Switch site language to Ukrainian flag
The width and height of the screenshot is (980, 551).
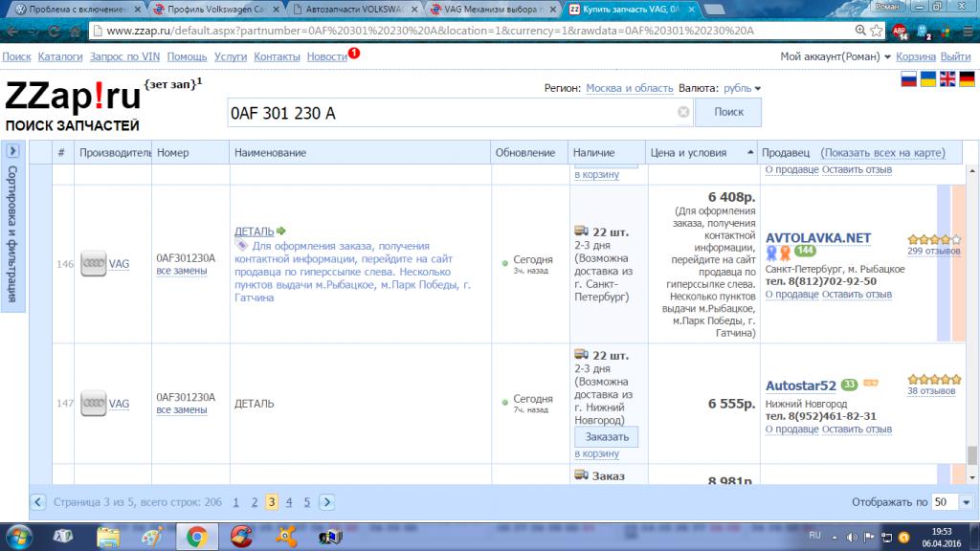pyautogui.click(x=928, y=79)
